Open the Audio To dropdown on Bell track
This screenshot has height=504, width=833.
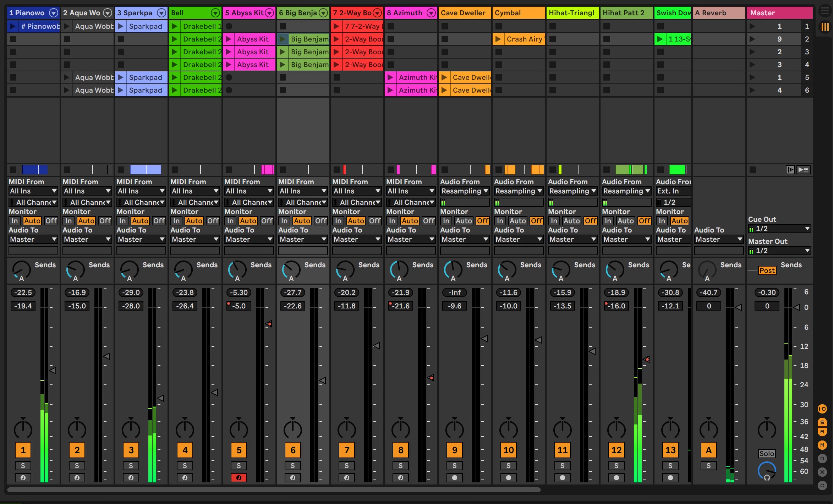point(195,239)
